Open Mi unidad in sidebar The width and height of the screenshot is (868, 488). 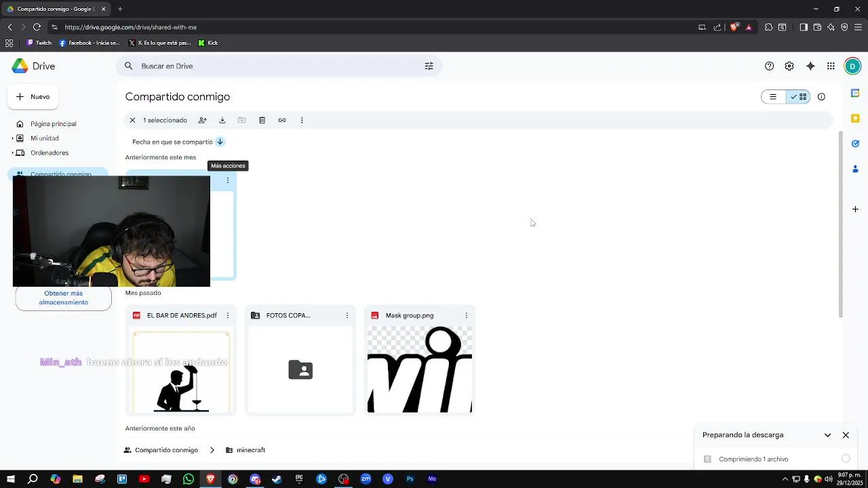[45, 138]
